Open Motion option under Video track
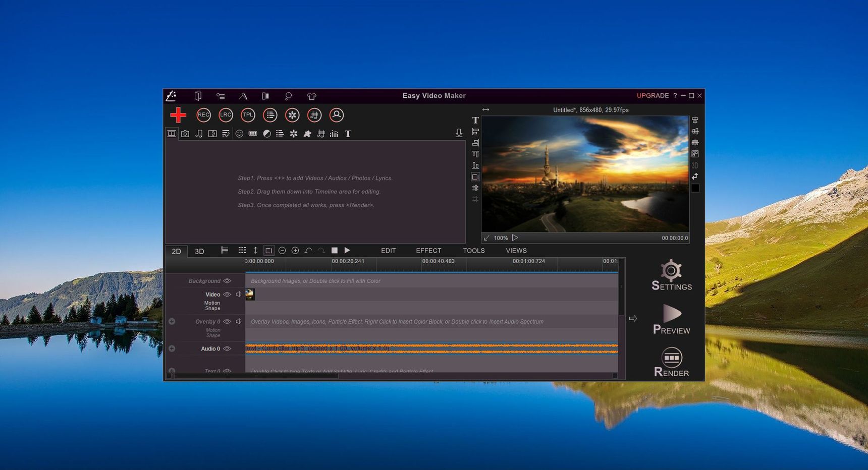This screenshot has width=868, height=470. [212, 303]
